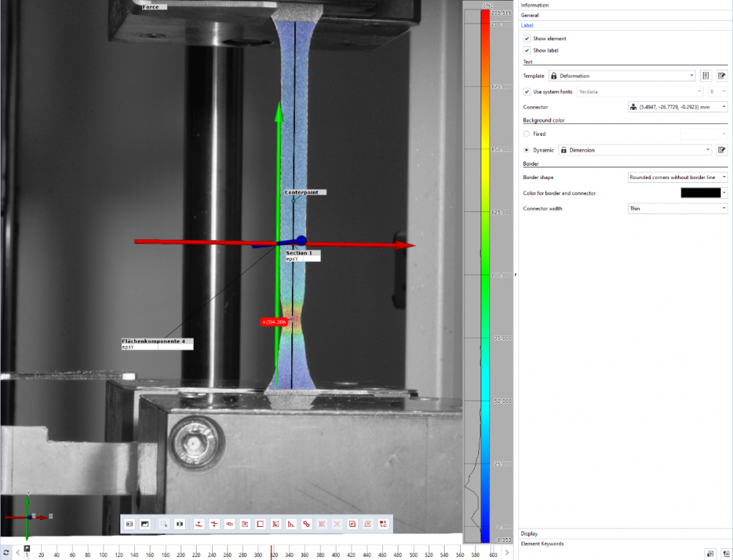The height and width of the screenshot is (560, 733).
Task: Click the red angle triangle icon in toolbar
Action: point(291,524)
